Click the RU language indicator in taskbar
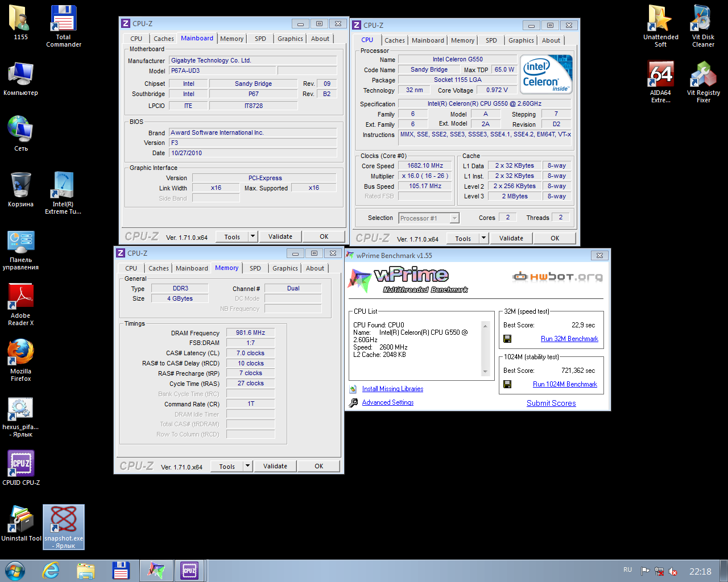The width and height of the screenshot is (728, 582). [x=627, y=569]
